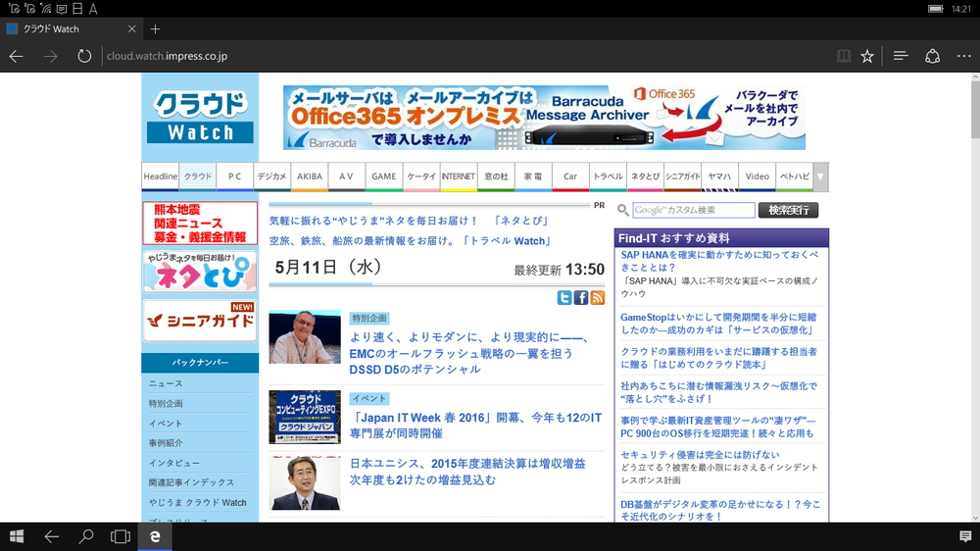Open the Barracuda Office365 ad banner

click(x=544, y=118)
